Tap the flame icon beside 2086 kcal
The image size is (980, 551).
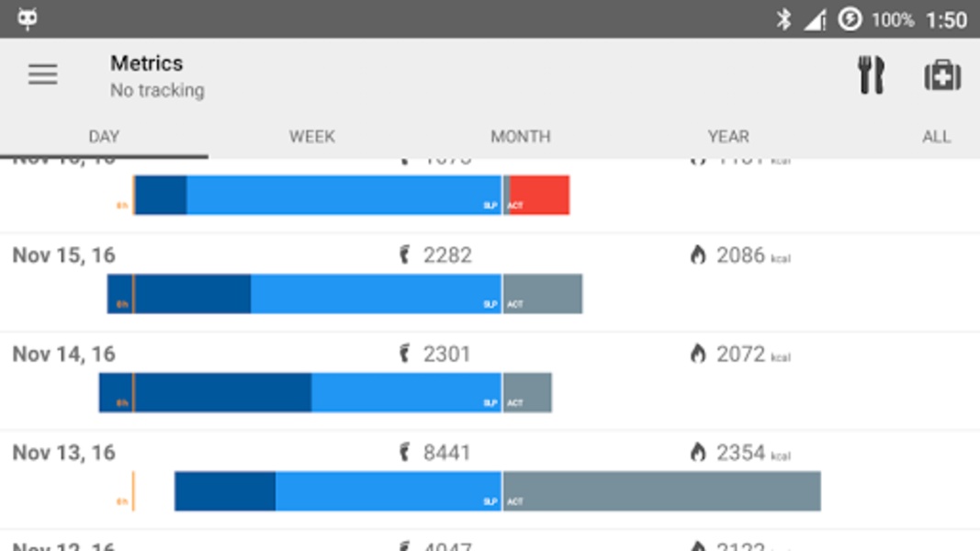click(698, 255)
